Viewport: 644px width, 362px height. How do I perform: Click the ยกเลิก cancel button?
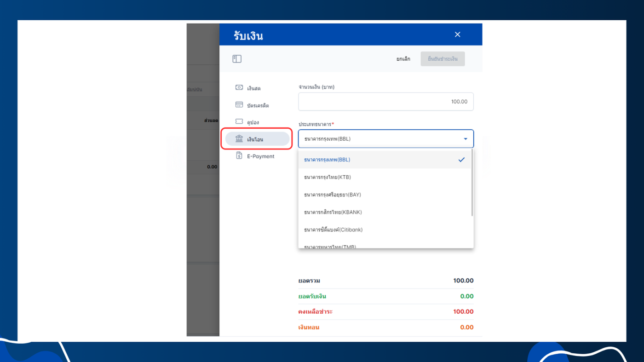point(403,59)
